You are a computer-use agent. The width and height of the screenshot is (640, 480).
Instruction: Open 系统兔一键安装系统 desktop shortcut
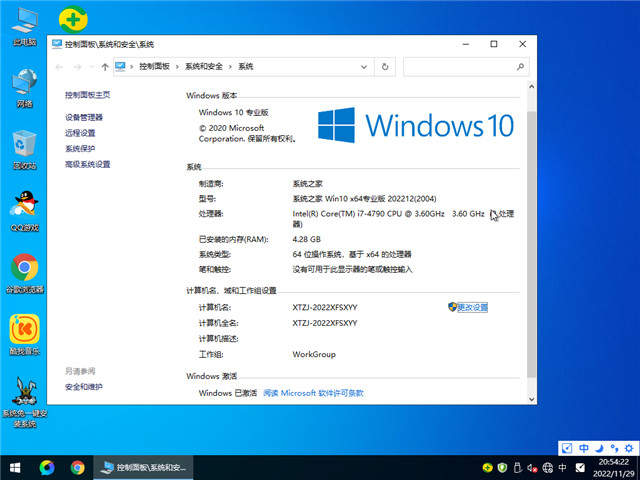pos(24,402)
